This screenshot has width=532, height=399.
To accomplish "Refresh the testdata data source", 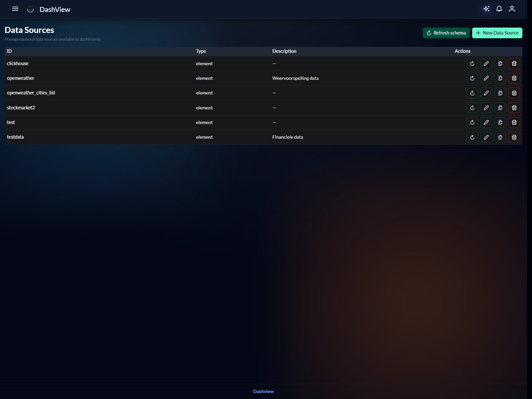I will (x=472, y=137).
